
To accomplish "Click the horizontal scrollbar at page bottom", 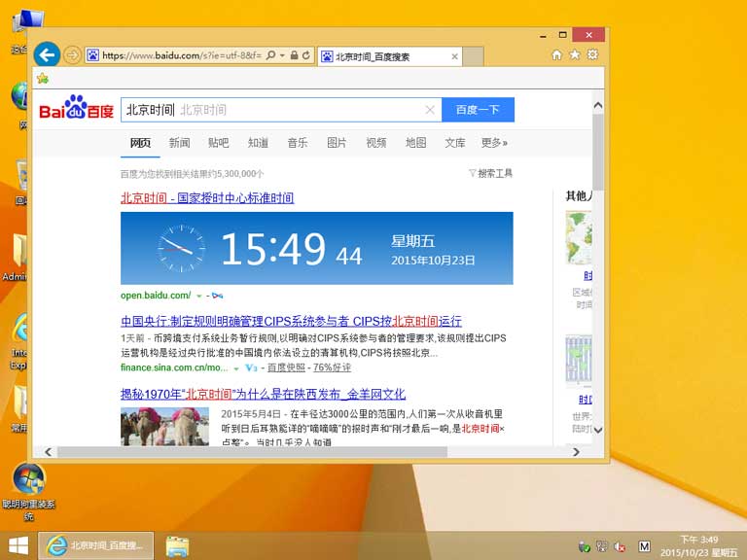I will pos(253,452).
